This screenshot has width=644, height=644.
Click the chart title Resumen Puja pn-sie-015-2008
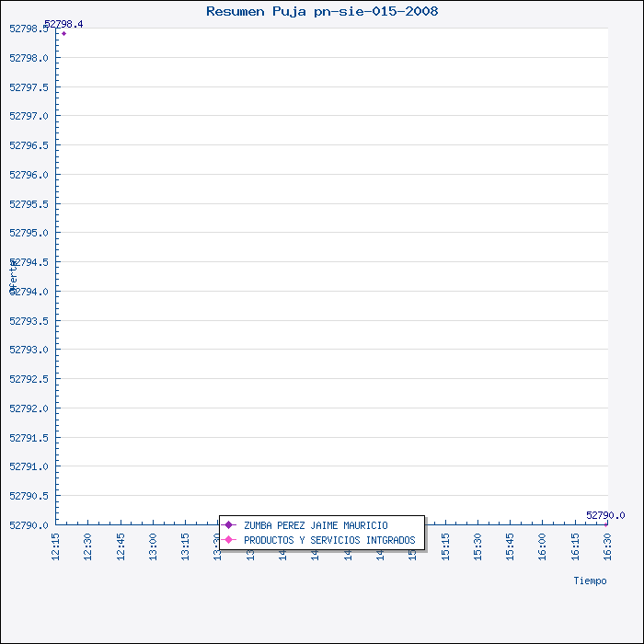tap(322, 12)
